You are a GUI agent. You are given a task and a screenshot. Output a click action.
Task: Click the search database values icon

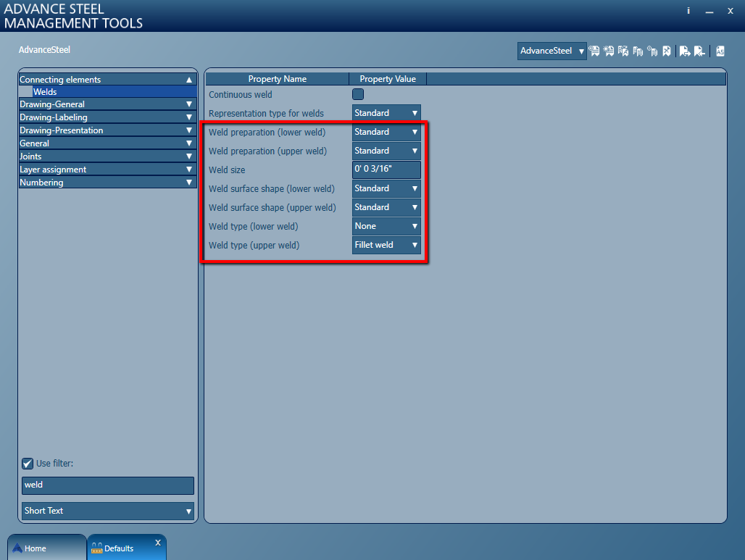pos(594,51)
